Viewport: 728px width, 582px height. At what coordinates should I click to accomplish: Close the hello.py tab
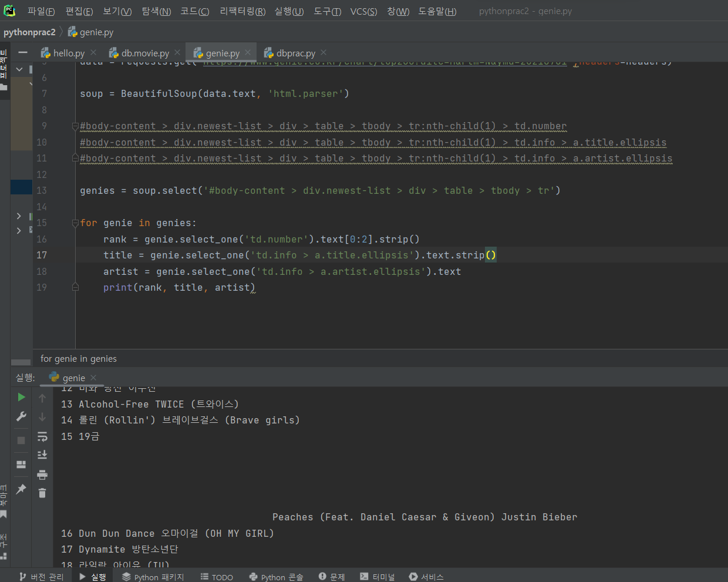coord(93,52)
